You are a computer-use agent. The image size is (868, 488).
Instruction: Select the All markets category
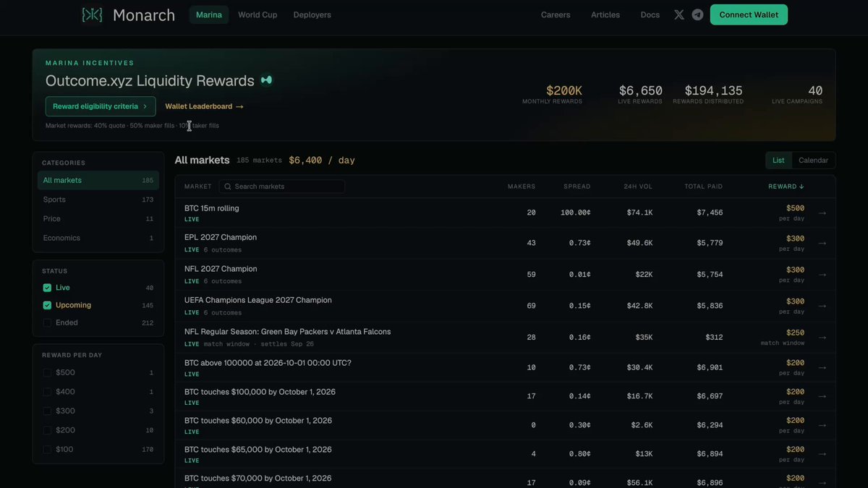[98, 181]
